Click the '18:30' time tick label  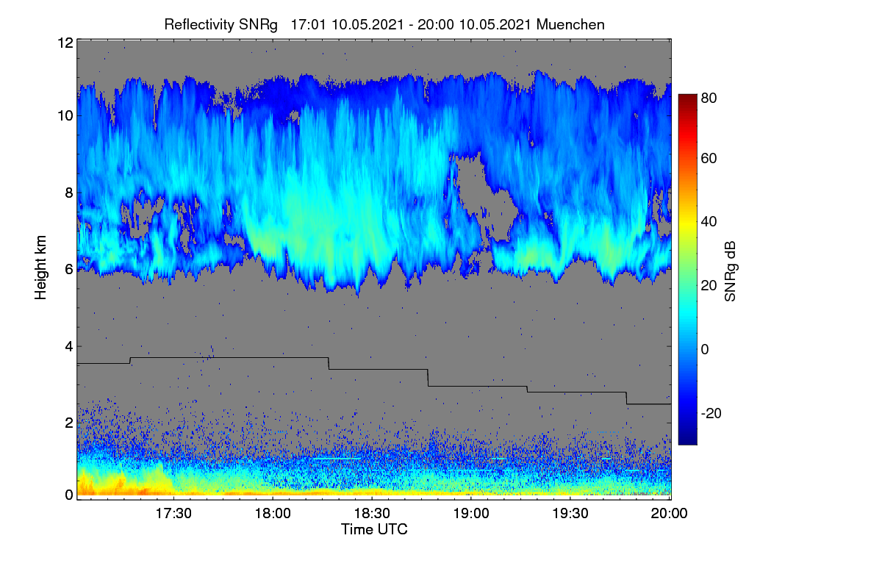372,514
